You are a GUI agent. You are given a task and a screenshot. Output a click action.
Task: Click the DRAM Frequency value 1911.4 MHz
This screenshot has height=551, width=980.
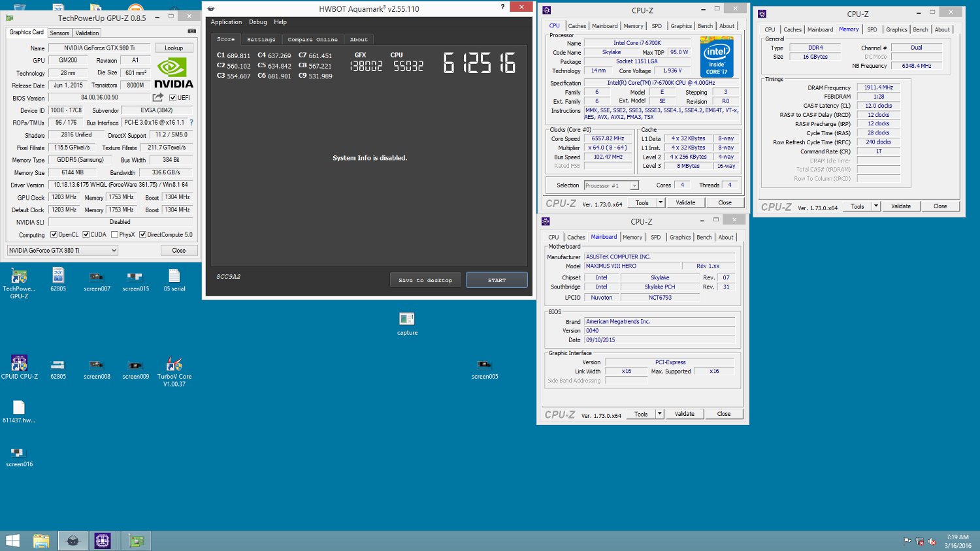point(879,87)
